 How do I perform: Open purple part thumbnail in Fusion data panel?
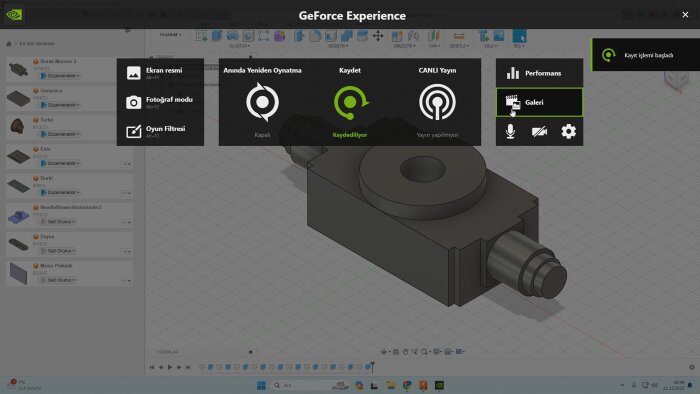(x=19, y=217)
